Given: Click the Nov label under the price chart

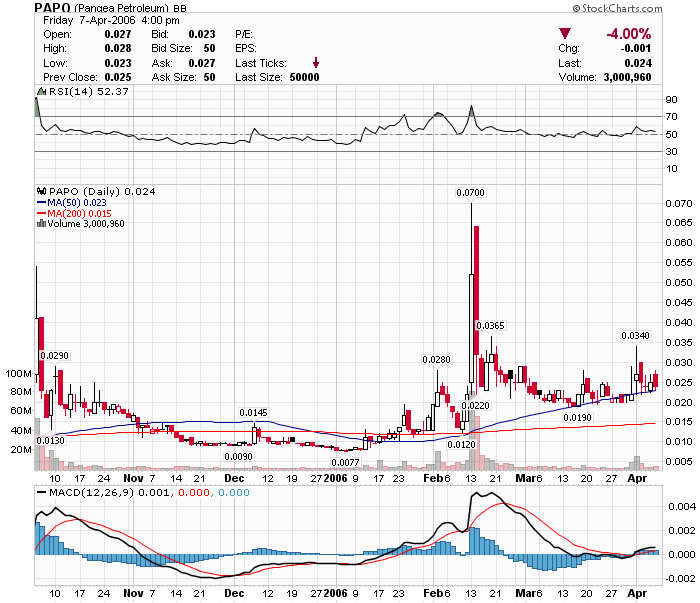Looking at the screenshot, I should point(133,478).
